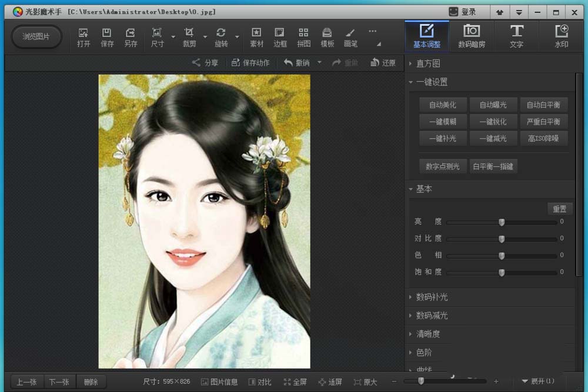The image size is (588, 392).
Task: Zoom out with the minus icon
Action: 394,381
